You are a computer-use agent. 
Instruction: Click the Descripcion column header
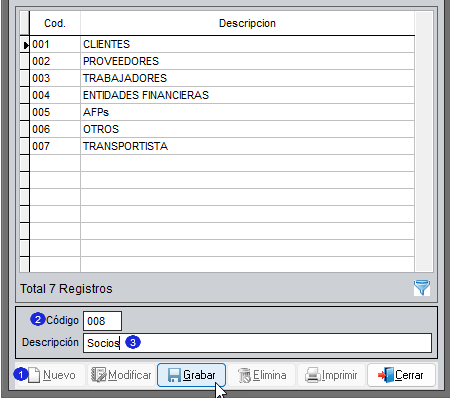[x=247, y=23]
